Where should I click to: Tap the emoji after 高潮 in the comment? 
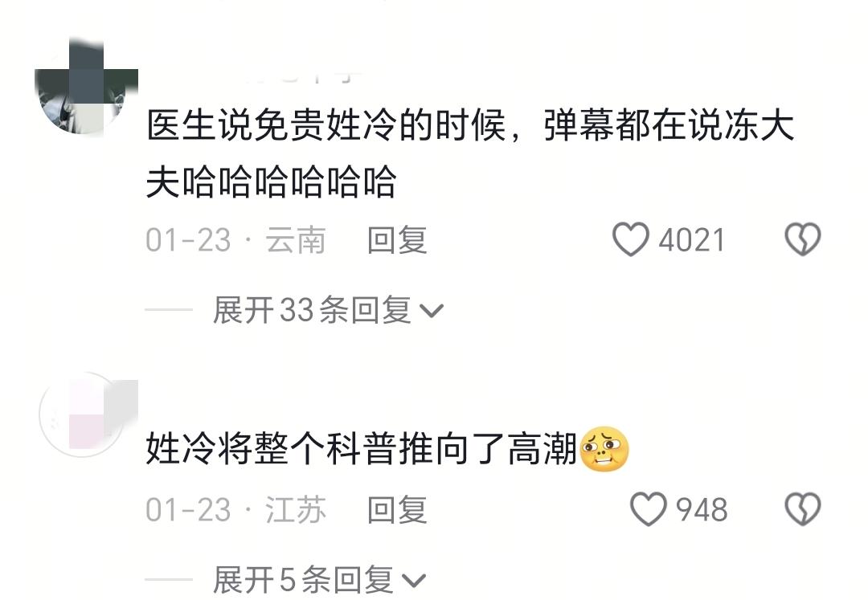click(604, 449)
